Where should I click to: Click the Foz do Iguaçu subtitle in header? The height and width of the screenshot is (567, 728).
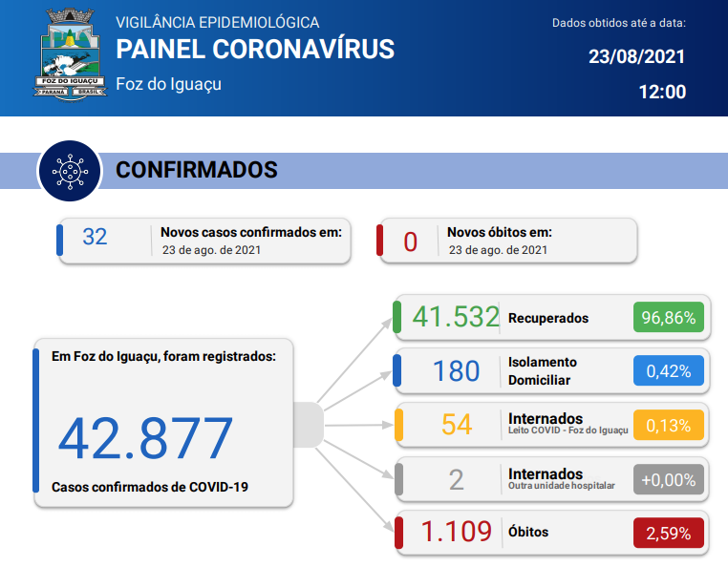point(168,84)
